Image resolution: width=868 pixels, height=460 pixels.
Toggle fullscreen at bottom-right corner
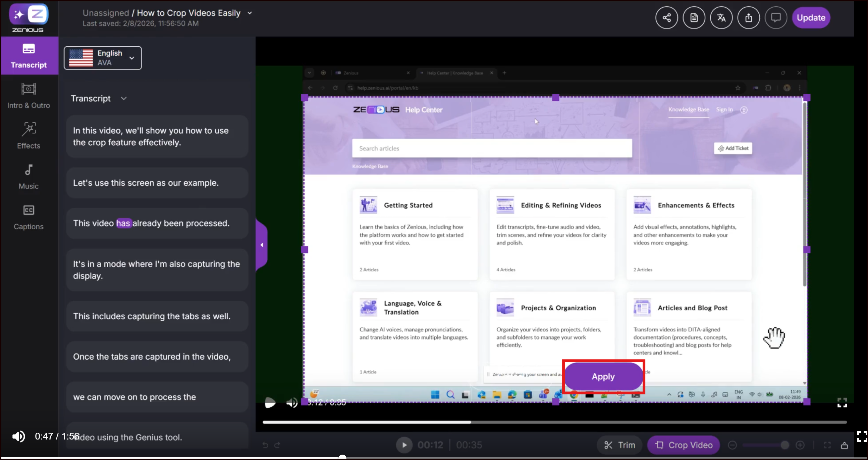pos(861,436)
